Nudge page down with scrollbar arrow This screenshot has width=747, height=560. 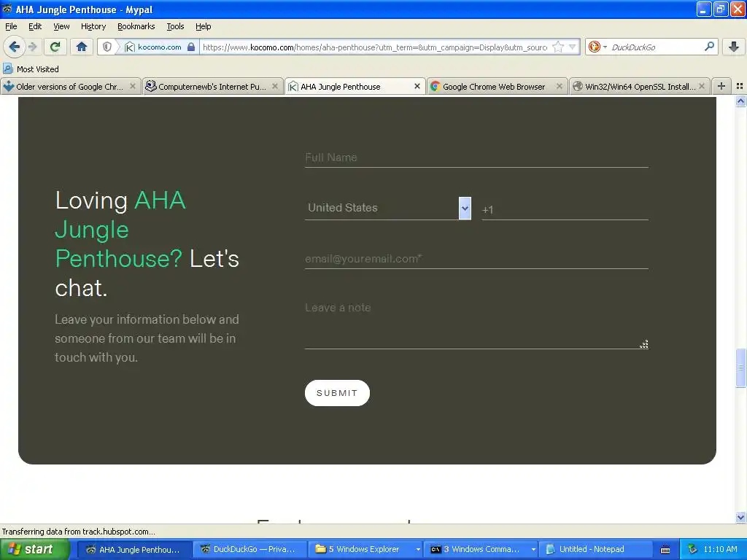(x=740, y=517)
